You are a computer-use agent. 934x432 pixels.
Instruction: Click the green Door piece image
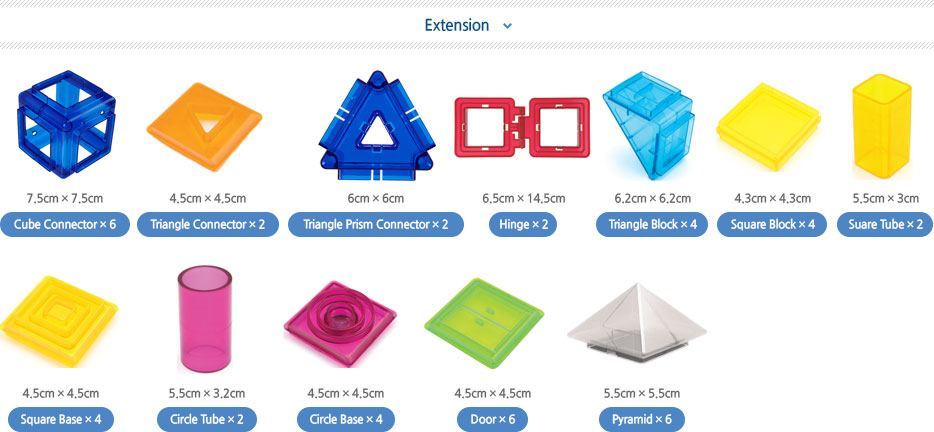484,322
